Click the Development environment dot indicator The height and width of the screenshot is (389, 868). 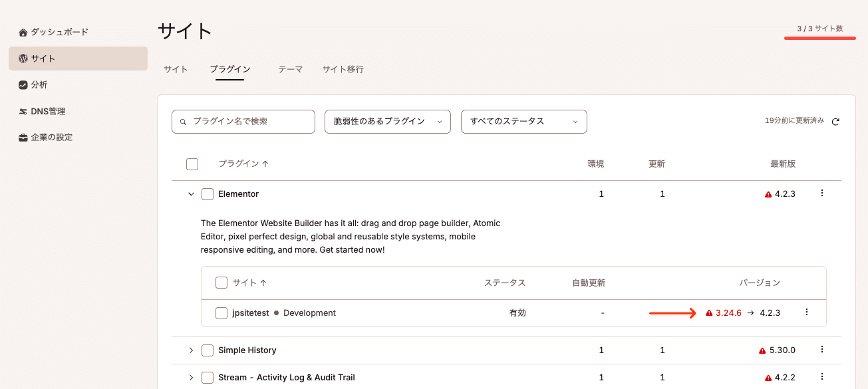(276, 313)
